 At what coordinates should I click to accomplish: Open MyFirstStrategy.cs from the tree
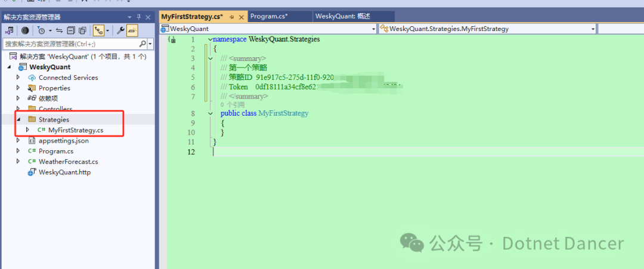pos(76,130)
